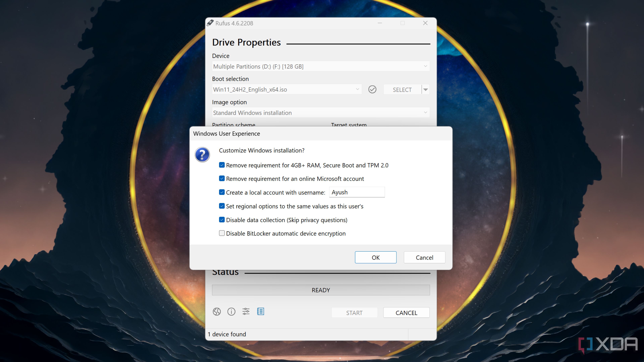Expand the arrow next to SELECT
644x362 pixels.
[x=425, y=89]
